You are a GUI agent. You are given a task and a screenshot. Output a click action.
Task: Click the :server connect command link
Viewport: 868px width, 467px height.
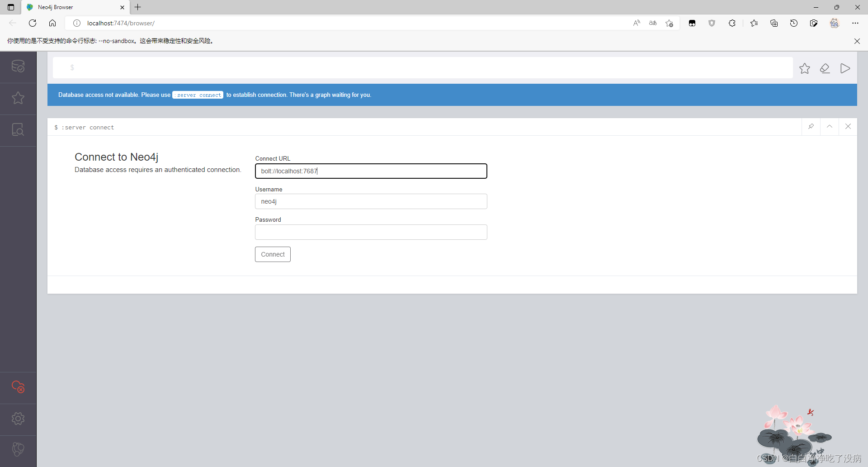(198, 95)
